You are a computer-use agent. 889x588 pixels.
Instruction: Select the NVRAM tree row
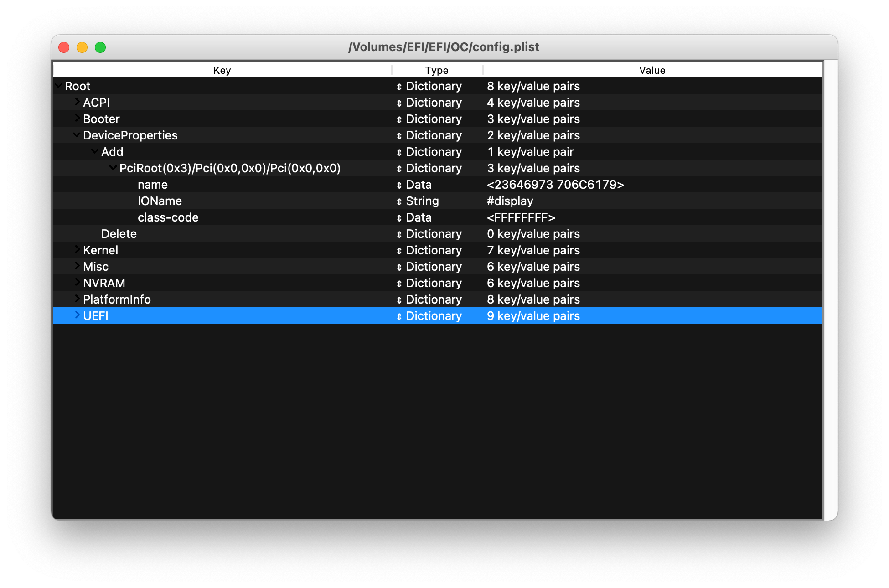(104, 283)
